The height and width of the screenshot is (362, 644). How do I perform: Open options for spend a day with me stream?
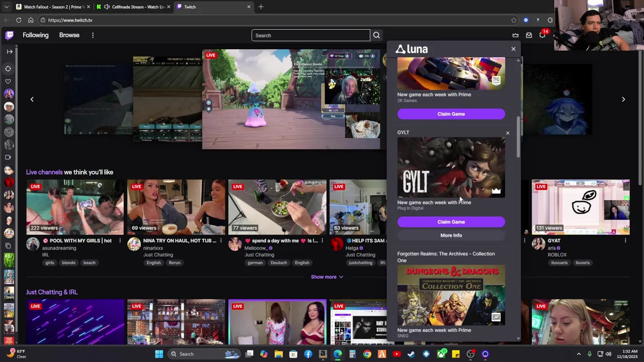(322, 241)
